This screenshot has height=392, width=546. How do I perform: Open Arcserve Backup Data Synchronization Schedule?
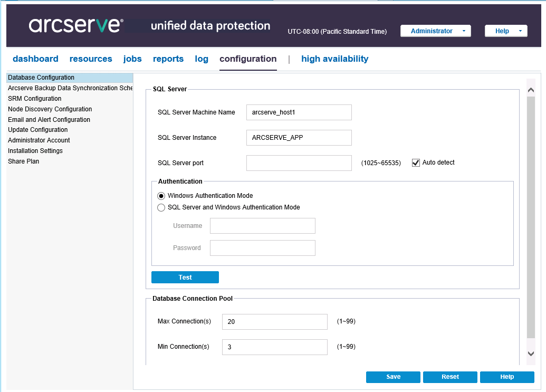click(70, 88)
